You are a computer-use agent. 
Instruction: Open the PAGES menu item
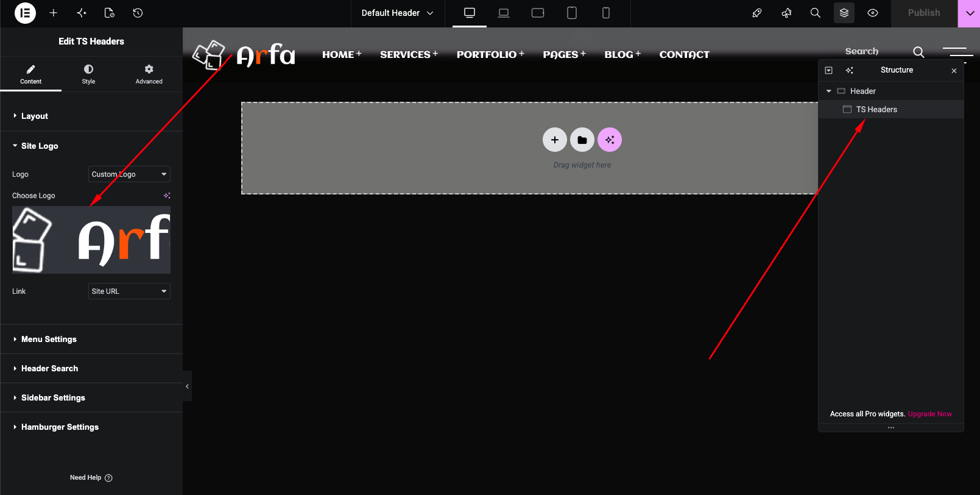(x=564, y=54)
